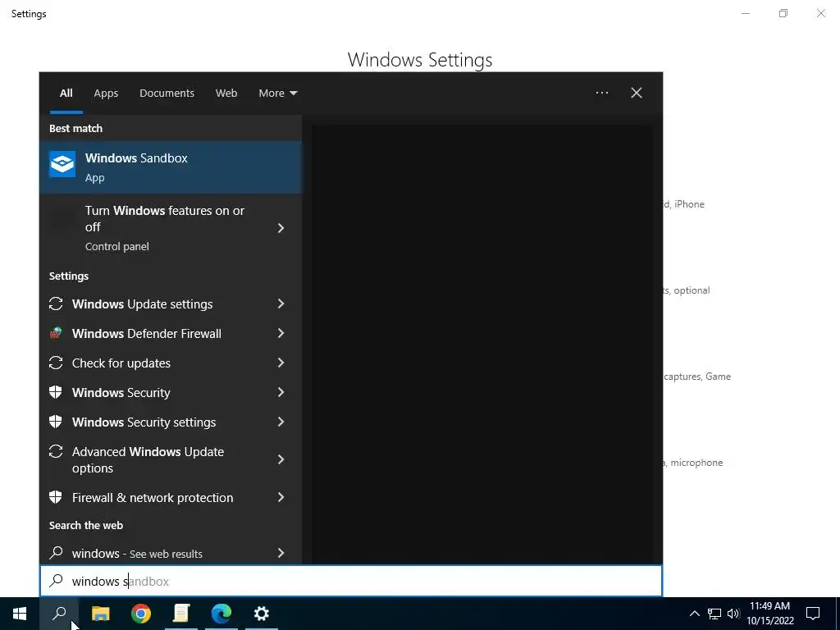Launch Microsoft Edge from the taskbar
This screenshot has width=840, height=630.
pos(221,614)
